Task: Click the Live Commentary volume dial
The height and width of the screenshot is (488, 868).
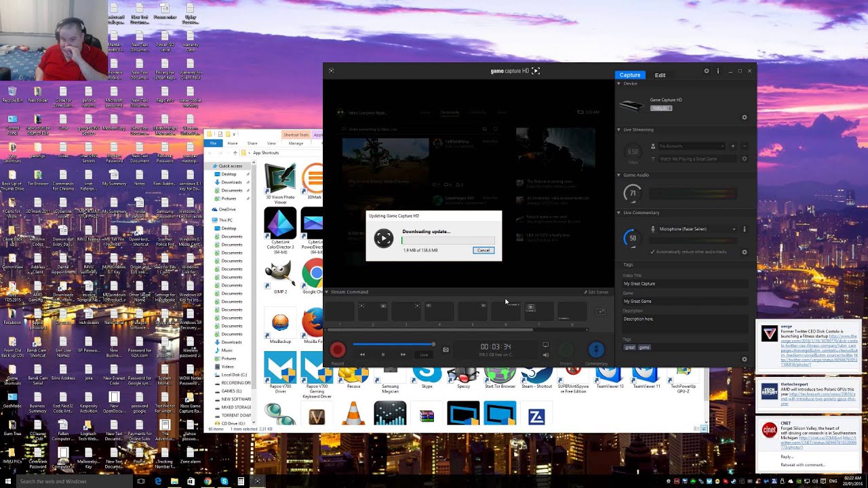Action: tap(633, 238)
